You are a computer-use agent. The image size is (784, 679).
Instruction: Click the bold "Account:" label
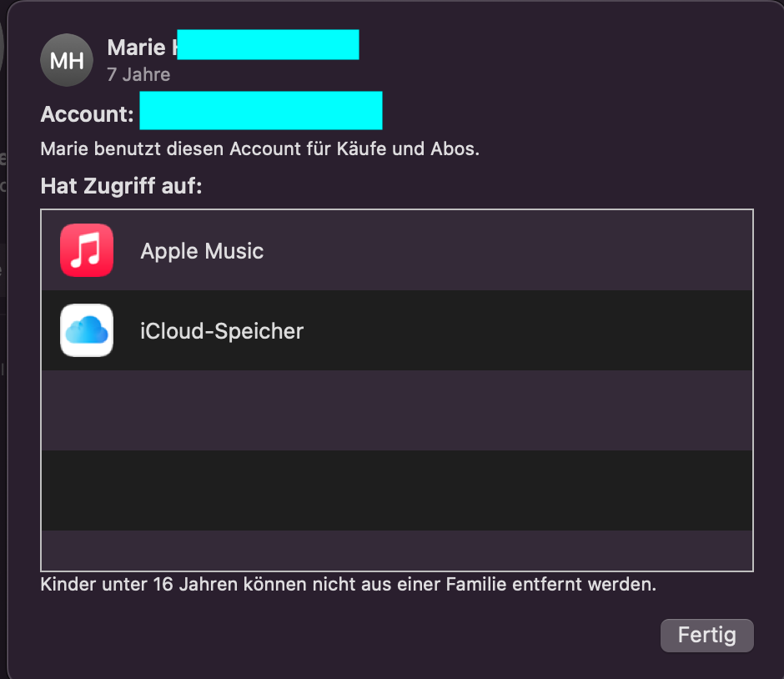coord(87,114)
